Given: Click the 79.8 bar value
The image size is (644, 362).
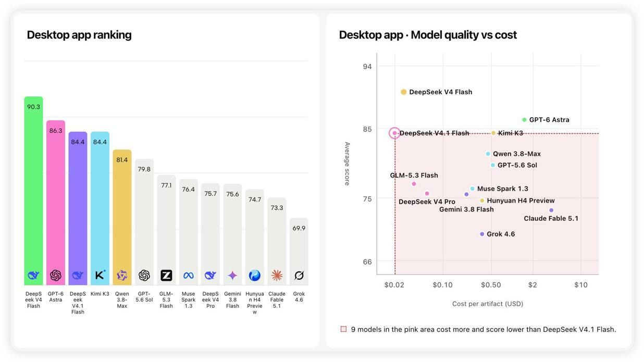Looking at the screenshot, I should [x=144, y=169].
